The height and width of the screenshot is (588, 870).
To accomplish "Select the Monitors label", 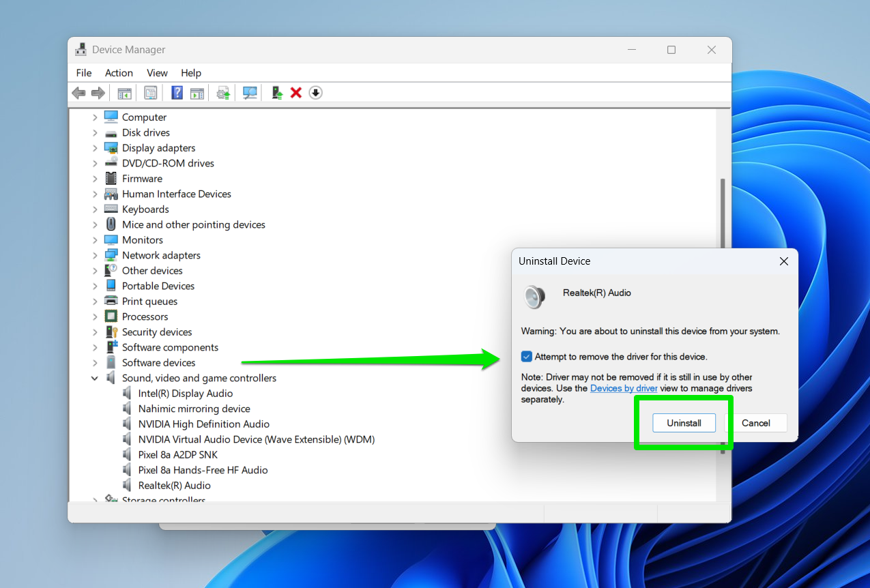I will (x=143, y=240).
